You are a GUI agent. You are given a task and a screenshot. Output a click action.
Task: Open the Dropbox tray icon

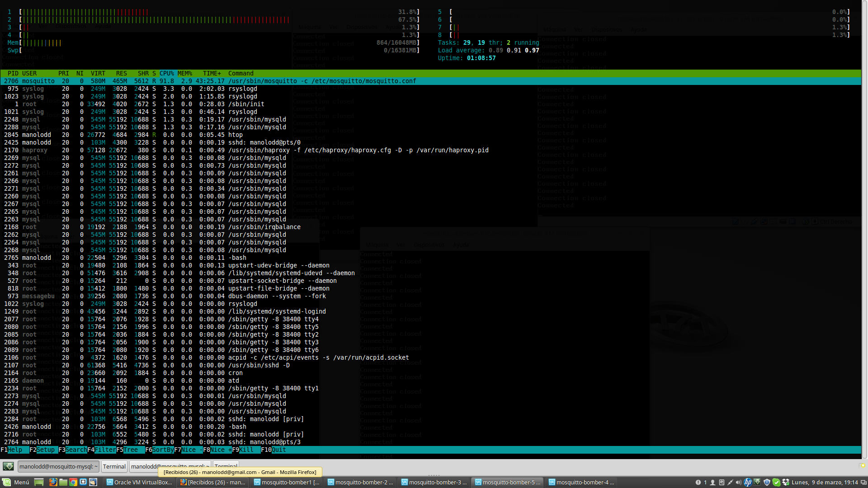click(786, 482)
